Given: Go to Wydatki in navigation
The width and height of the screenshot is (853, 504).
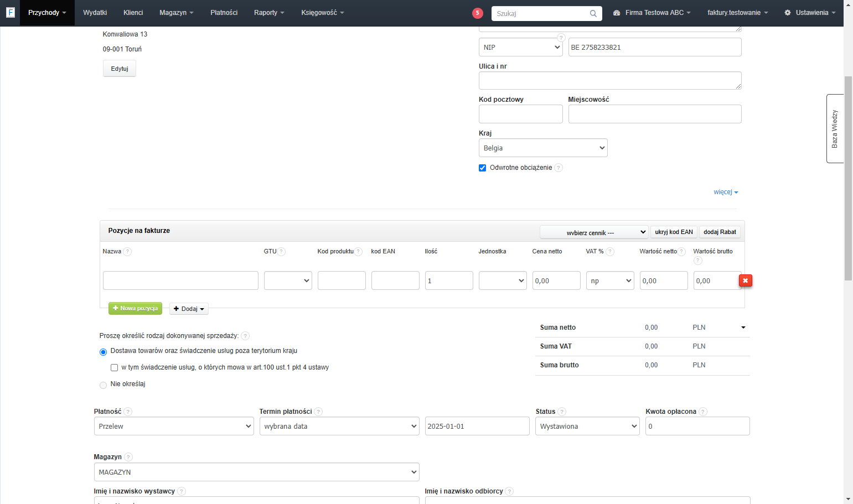Looking at the screenshot, I should [95, 13].
